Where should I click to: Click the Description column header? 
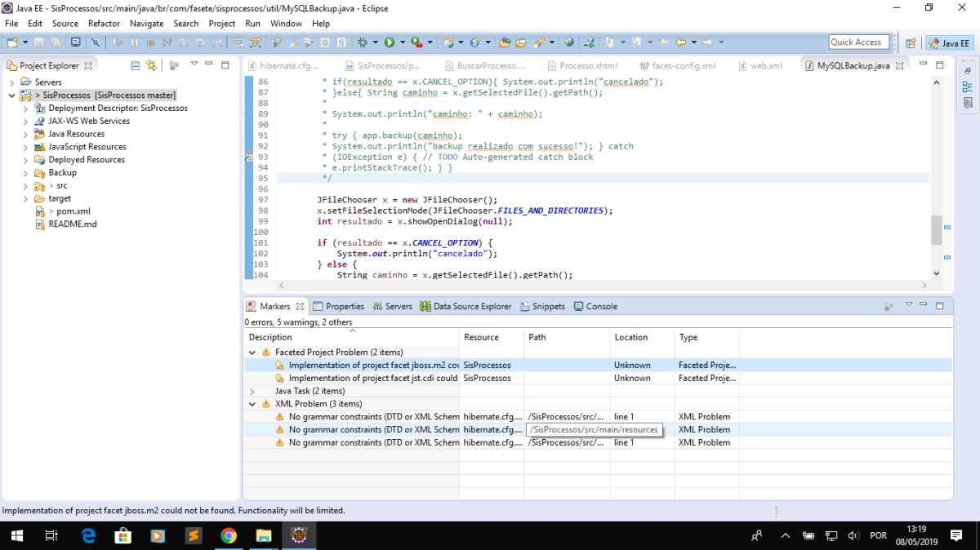[x=270, y=337]
